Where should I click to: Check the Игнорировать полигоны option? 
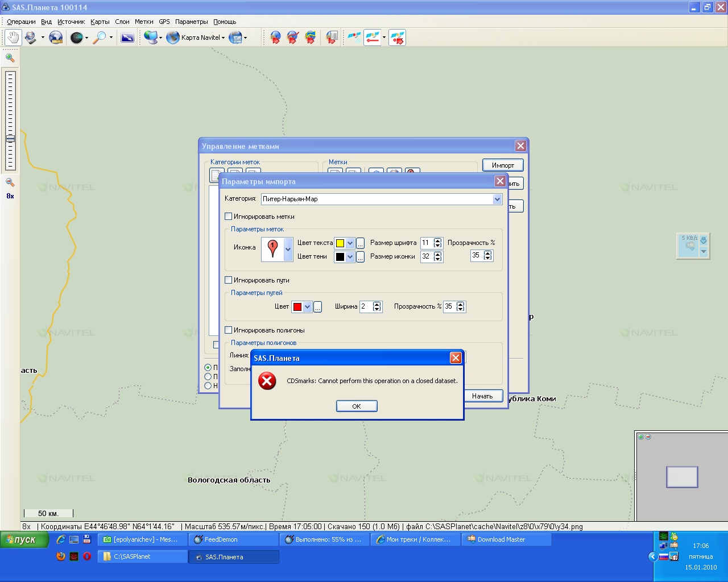click(x=229, y=330)
